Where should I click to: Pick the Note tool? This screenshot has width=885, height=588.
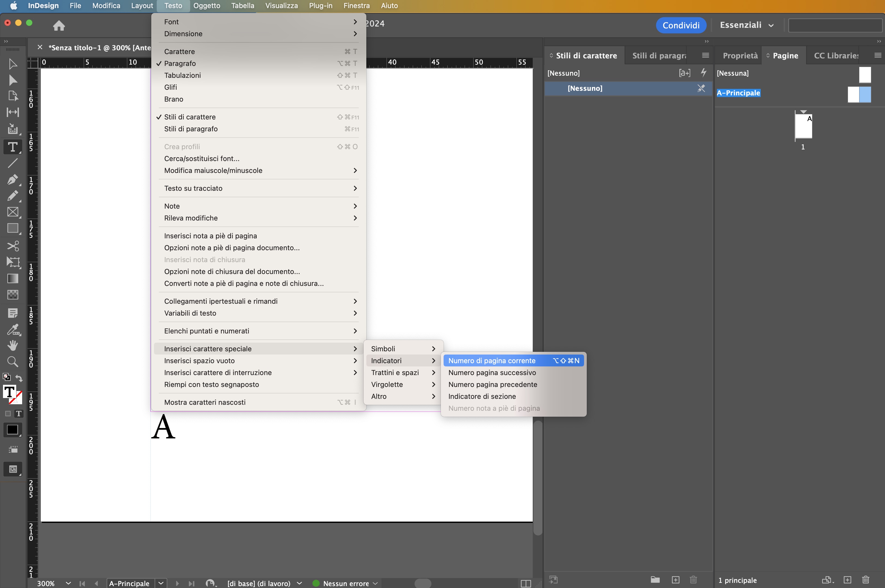(x=13, y=313)
